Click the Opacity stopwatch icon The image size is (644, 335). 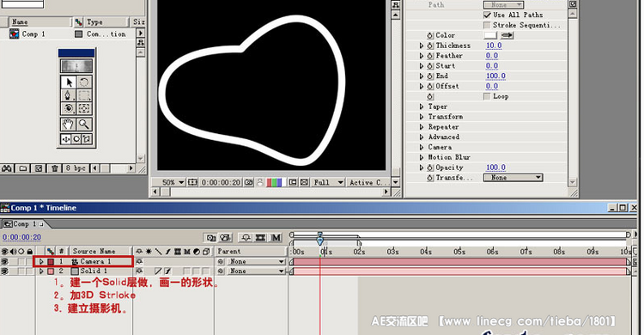430,167
